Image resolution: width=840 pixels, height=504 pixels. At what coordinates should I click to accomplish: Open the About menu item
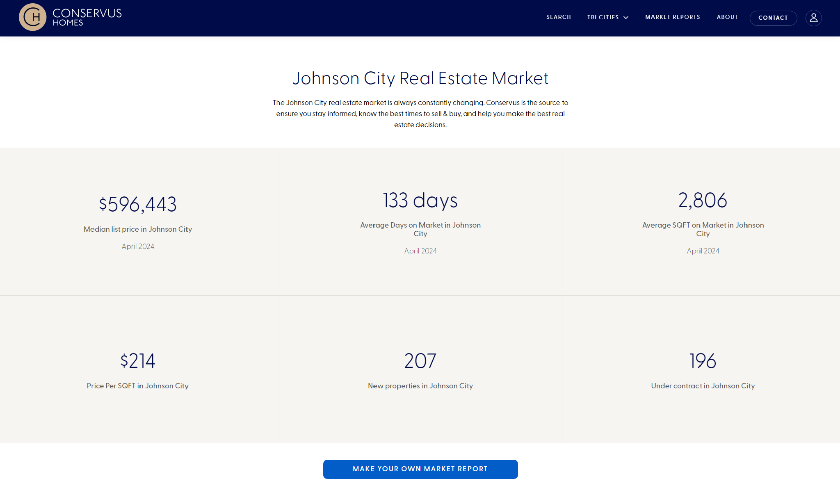727,17
